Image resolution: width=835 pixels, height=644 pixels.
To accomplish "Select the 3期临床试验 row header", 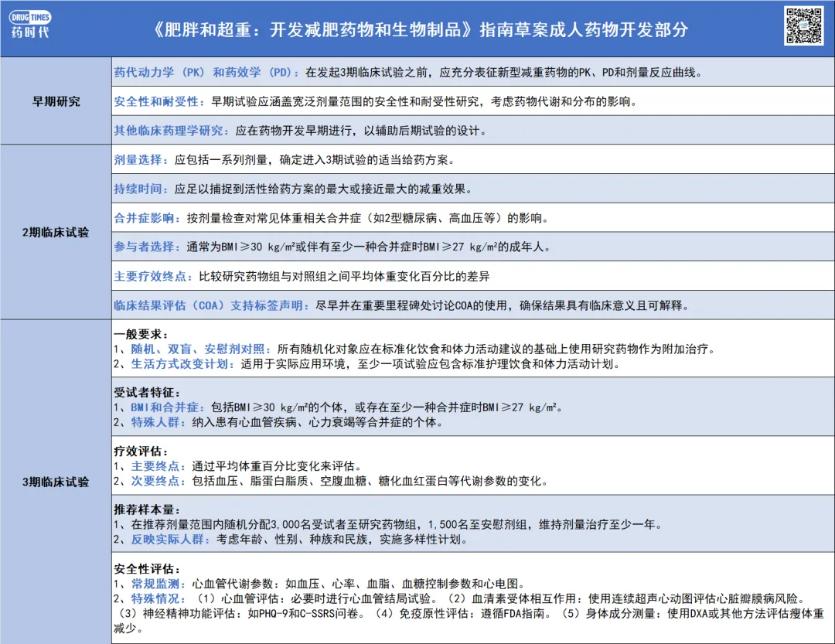I will [x=56, y=482].
